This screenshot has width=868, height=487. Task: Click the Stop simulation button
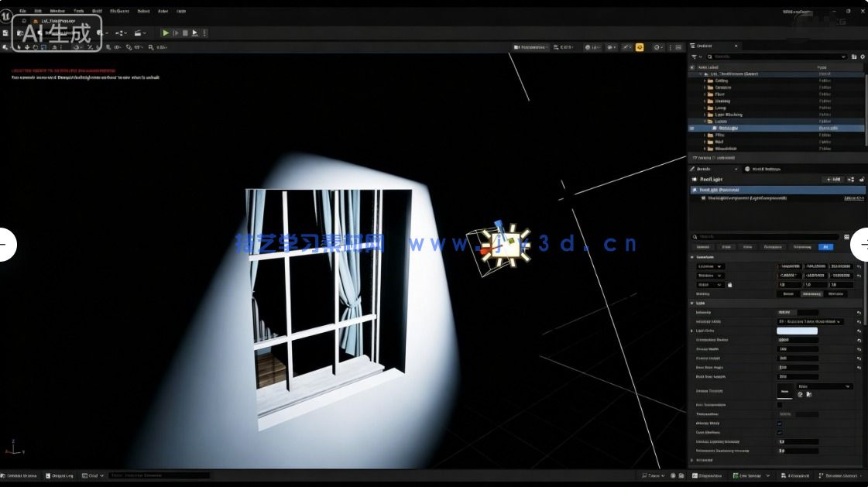click(185, 33)
